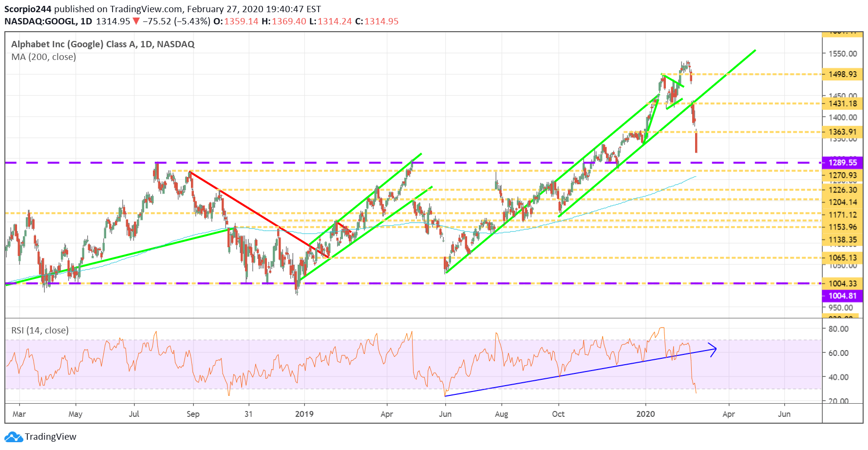868x450 pixels.
Task: Click the Oct label on time axis
Action: pos(558,414)
